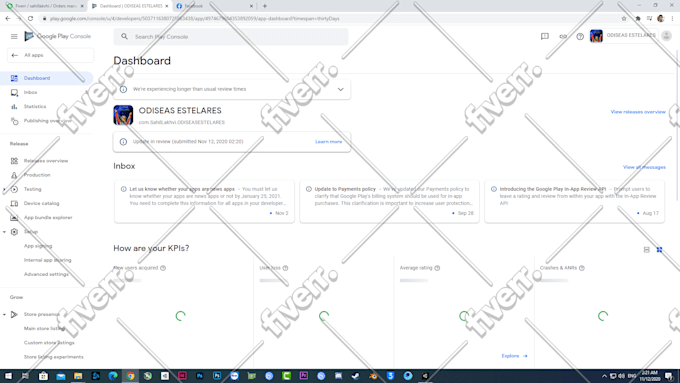
Task: Click Learn more on update review
Action: (x=328, y=142)
